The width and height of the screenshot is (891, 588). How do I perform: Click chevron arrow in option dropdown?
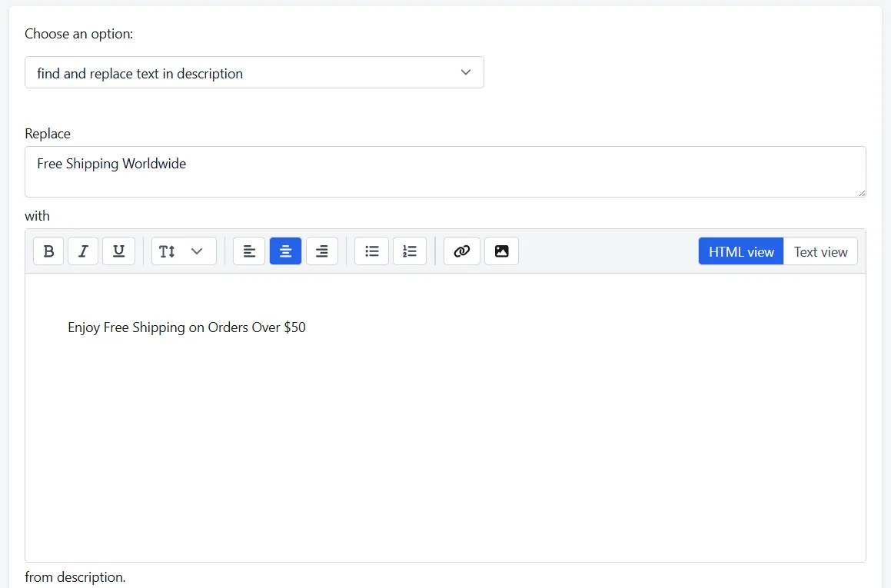pos(466,72)
